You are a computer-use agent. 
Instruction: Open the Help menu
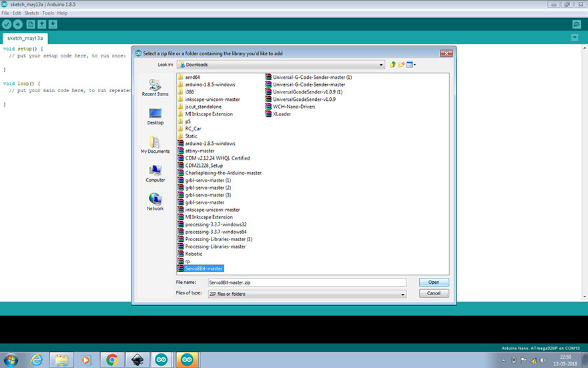62,13
